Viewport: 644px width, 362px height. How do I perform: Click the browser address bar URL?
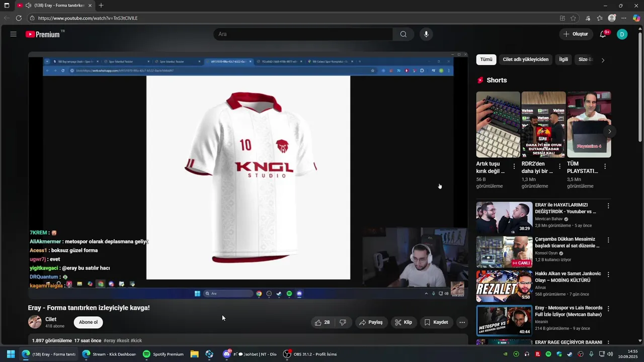(88, 18)
